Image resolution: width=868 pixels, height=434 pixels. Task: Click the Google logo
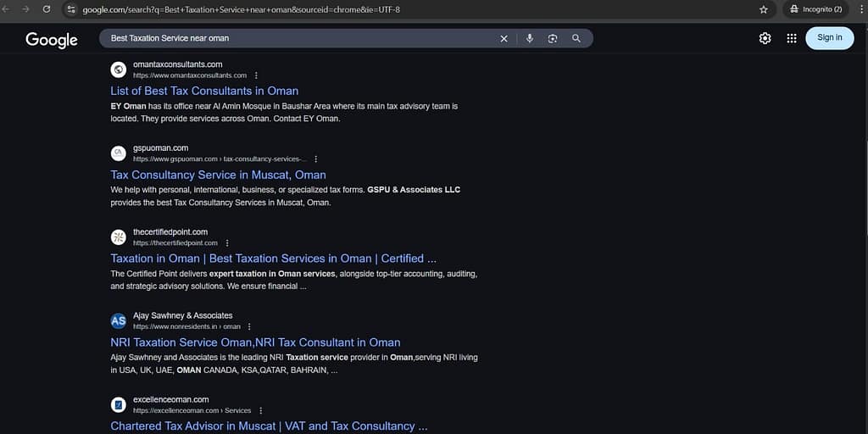[52, 39]
